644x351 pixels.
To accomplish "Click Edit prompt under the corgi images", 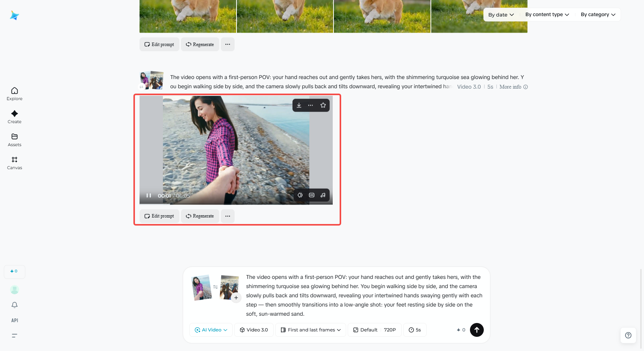I will click(x=159, y=44).
